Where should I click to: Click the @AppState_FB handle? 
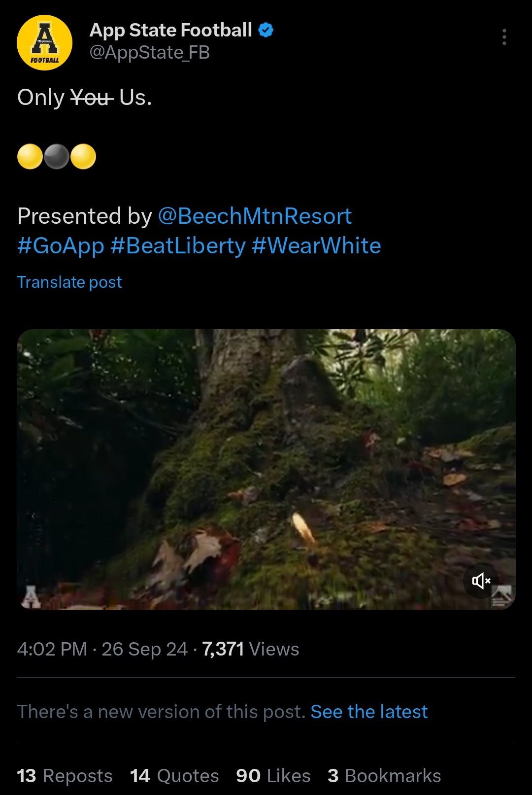pos(150,52)
